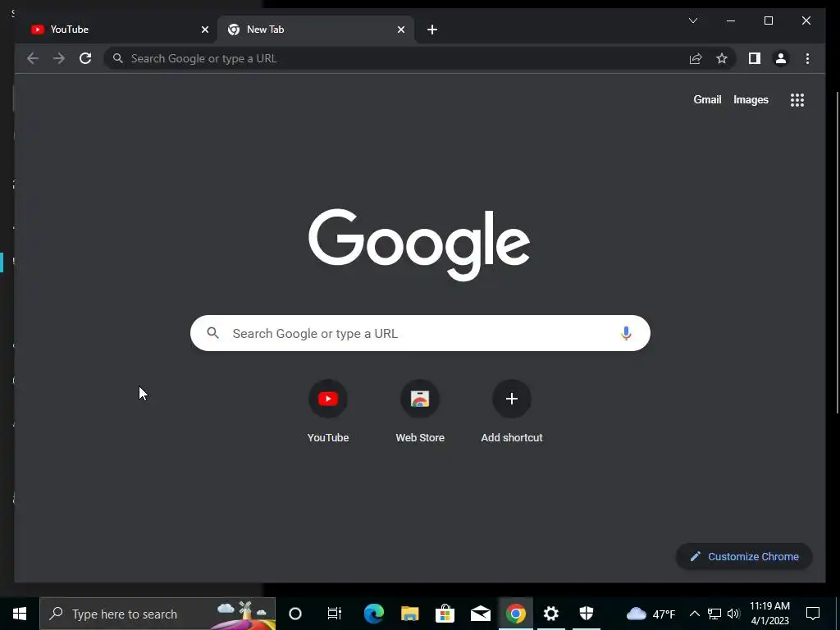Open the Chrome profile avatar menu
Image resolution: width=840 pixels, height=630 pixels.
pos(781,58)
